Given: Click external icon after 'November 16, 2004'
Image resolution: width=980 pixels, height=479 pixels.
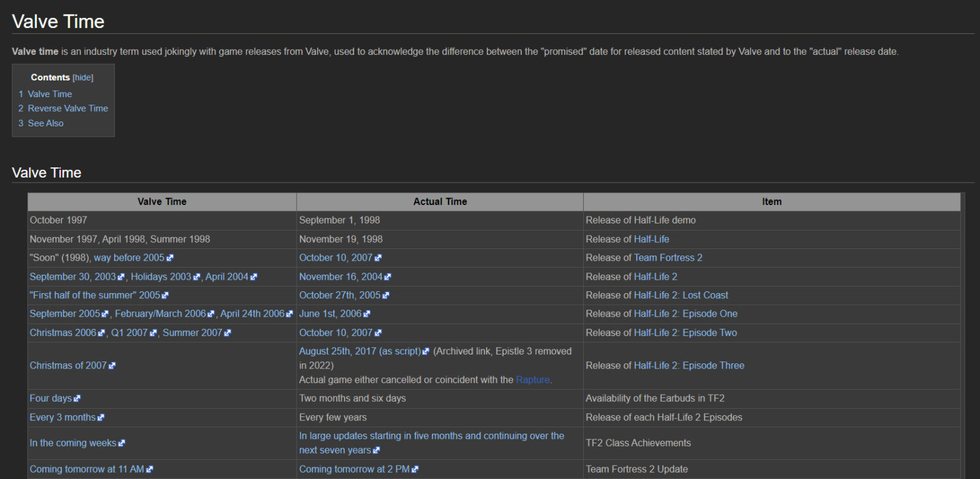Looking at the screenshot, I should (x=387, y=277).
